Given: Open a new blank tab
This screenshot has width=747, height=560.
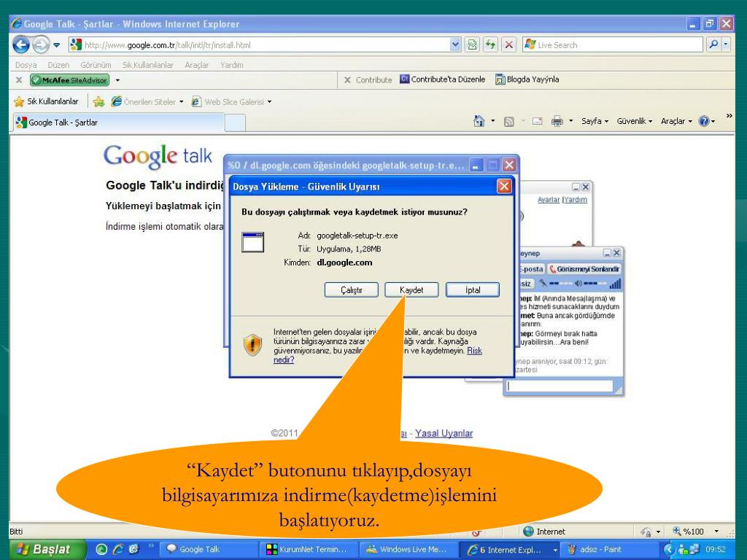Looking at the screenshot, I should pyautogui.click(x=235, y=122).
